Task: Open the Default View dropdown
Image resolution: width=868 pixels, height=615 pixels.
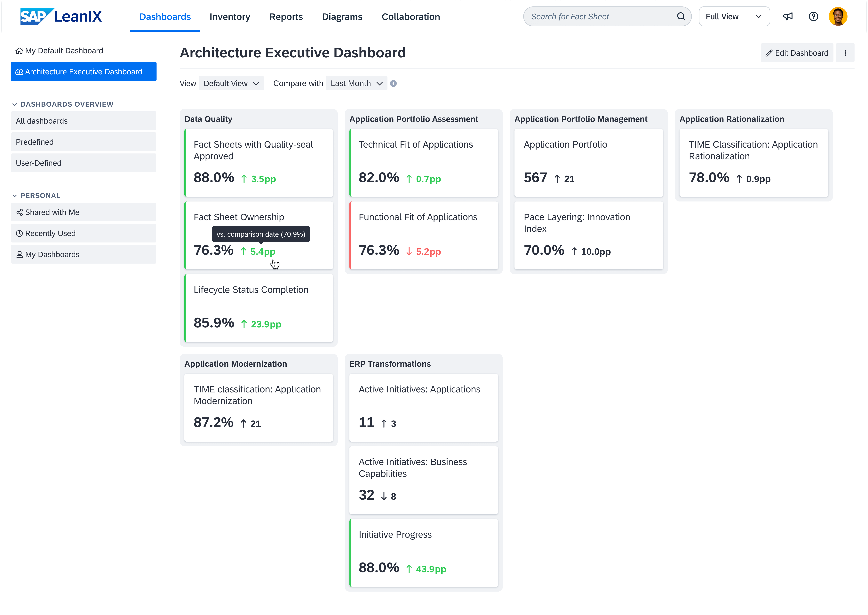Action: (231, 83)
